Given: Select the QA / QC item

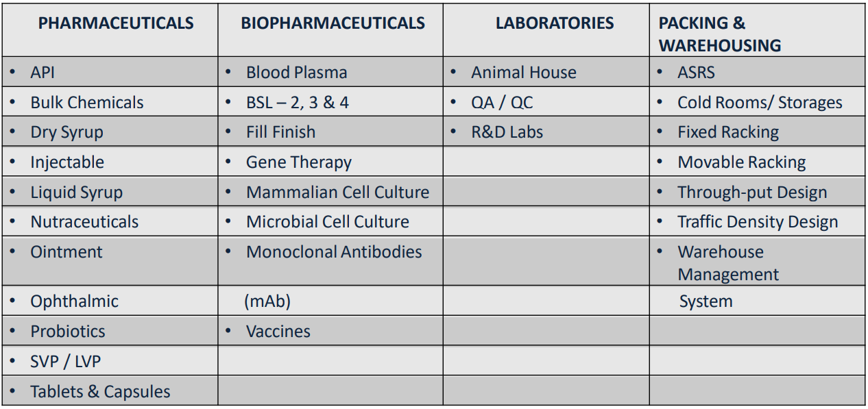Looking at the screenshot, I should point(501,103).
